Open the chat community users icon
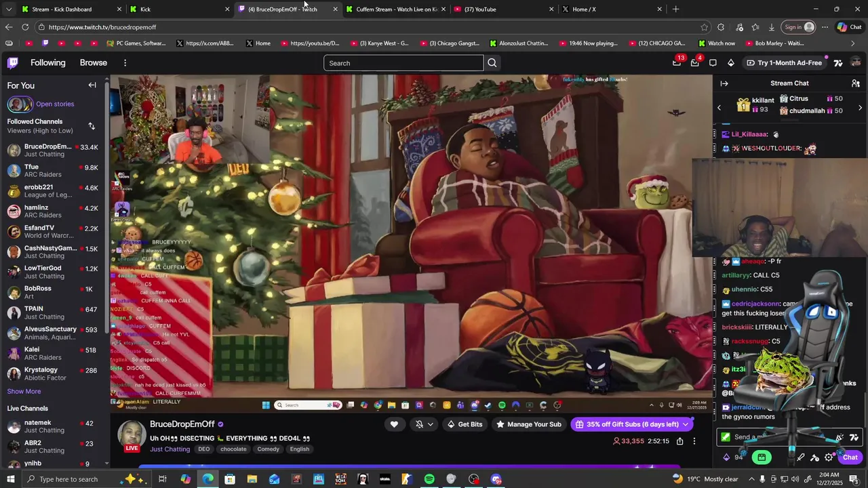This screenshot has width=868, height=488. click(856, 83)
